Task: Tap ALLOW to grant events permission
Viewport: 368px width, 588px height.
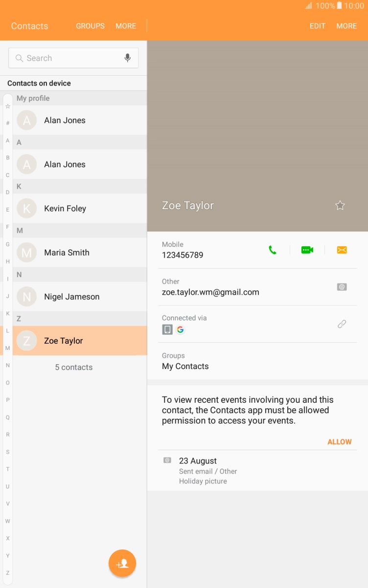Action: pos(339,442)
